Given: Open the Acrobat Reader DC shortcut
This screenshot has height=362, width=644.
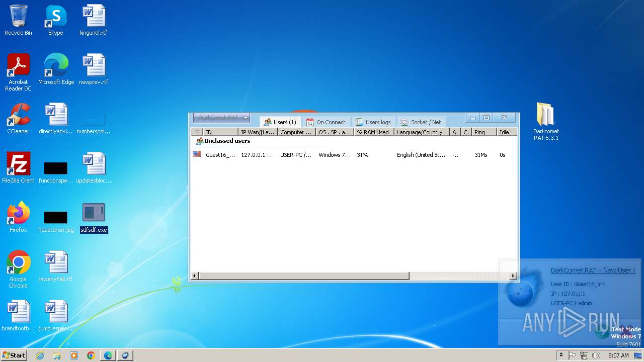Looking at the screenshot, I should click(x=18, y=72).
